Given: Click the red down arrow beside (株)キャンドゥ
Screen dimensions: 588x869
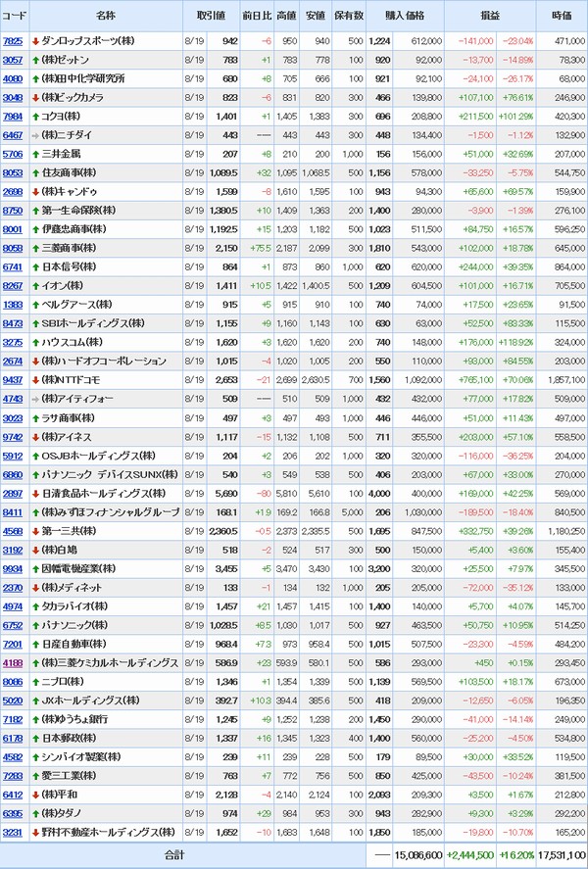Looking at the screenshot, I should click(36, 192).
